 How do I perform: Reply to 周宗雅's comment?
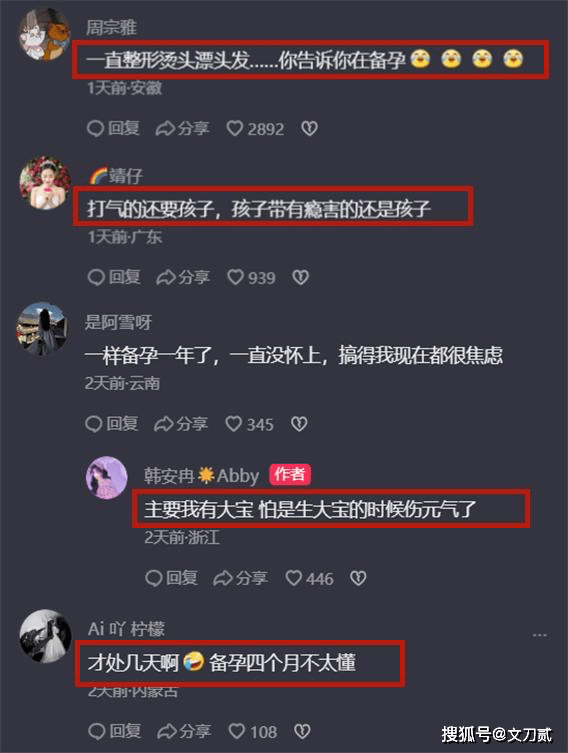point(113,129)
